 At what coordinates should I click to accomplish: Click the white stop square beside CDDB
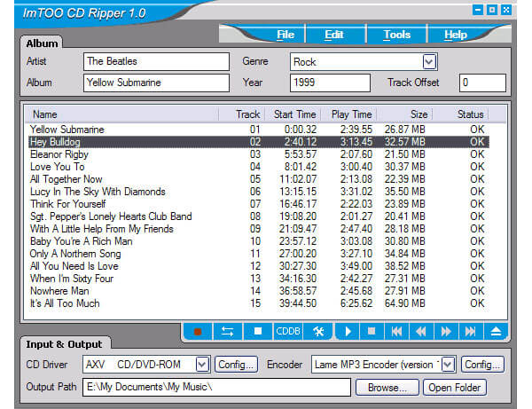point(258,331)
